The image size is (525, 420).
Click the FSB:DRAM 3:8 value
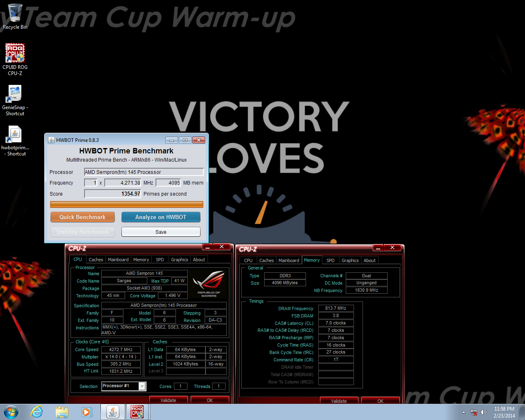(x=336, y=315)
